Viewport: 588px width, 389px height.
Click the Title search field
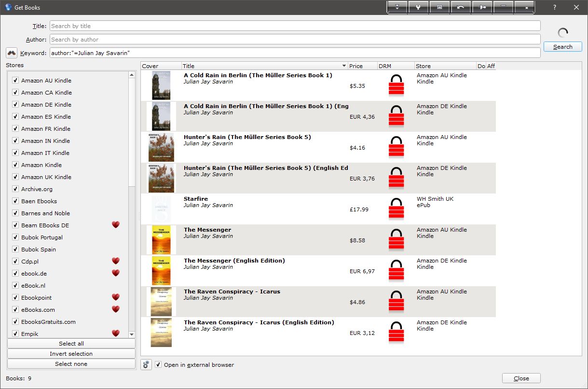[x=295, y=26]
